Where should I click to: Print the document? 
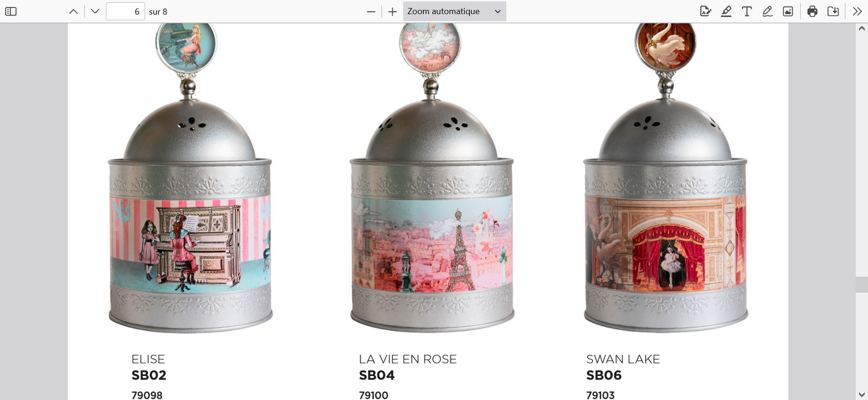[813, 11]
